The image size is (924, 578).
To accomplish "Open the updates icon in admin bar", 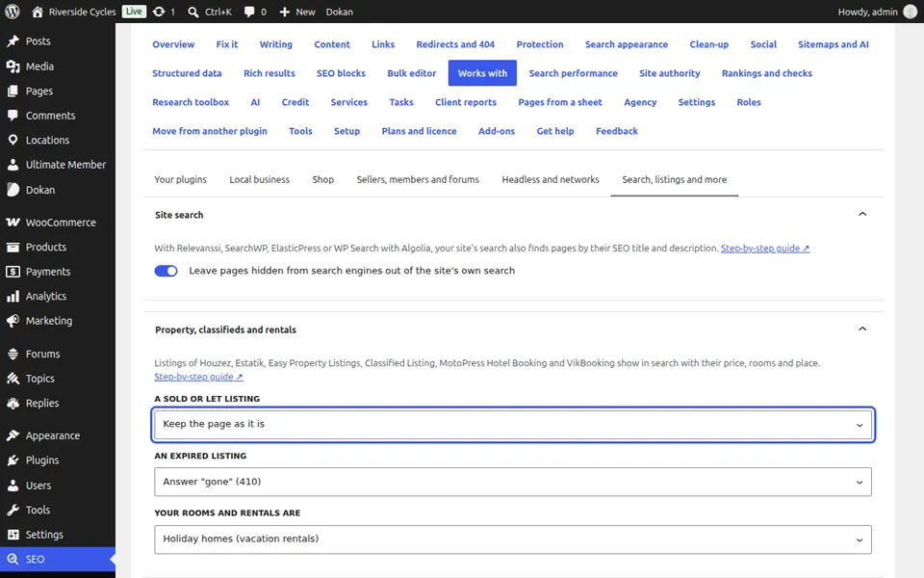I will pos(159,12).
